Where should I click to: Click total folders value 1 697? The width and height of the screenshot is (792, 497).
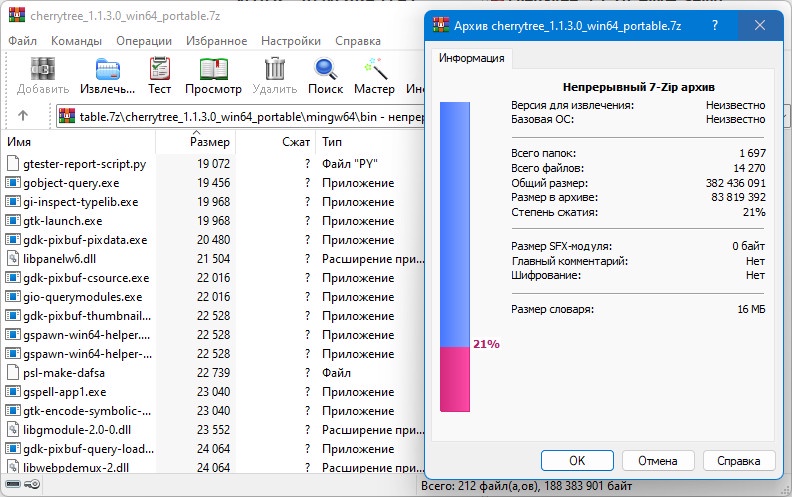coord(752,153)
